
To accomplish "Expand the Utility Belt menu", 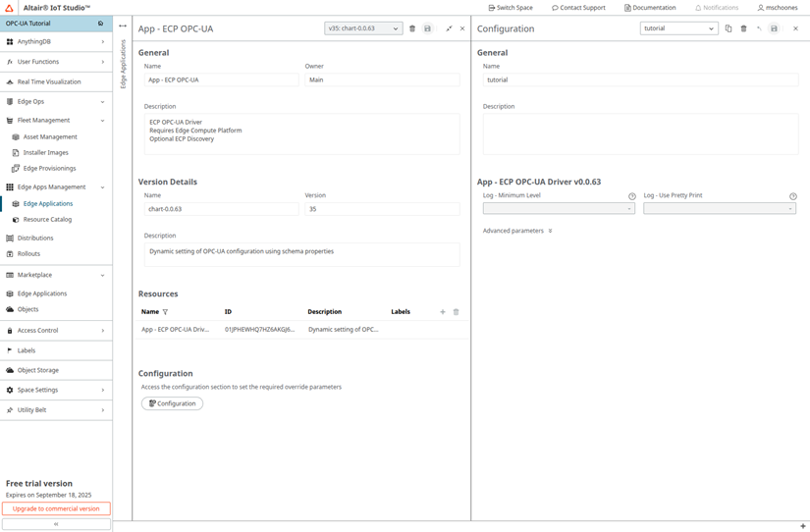I will (x=103, y=410).
